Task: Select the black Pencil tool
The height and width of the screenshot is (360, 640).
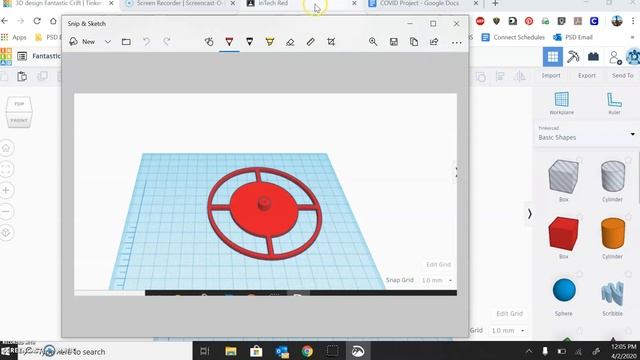Action: [x=249, y=42]
